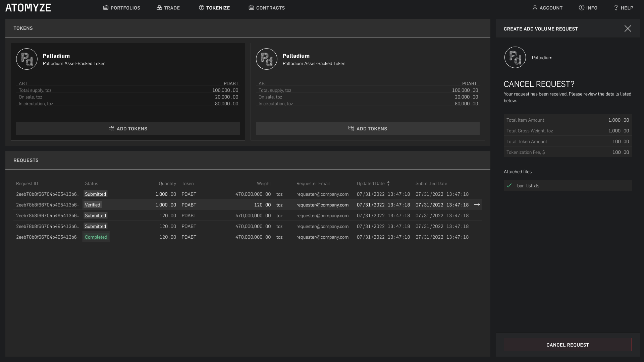Open the Account menu
The image size is (644, 362).
[x=547, y=8]
